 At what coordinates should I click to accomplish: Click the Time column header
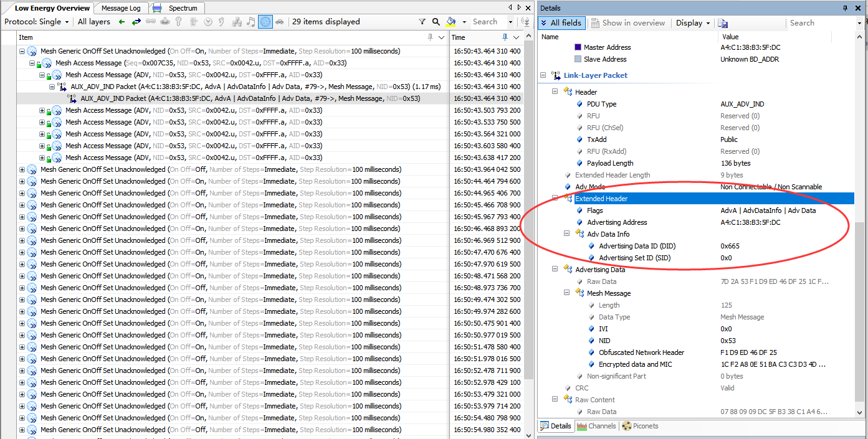point(486,37)
